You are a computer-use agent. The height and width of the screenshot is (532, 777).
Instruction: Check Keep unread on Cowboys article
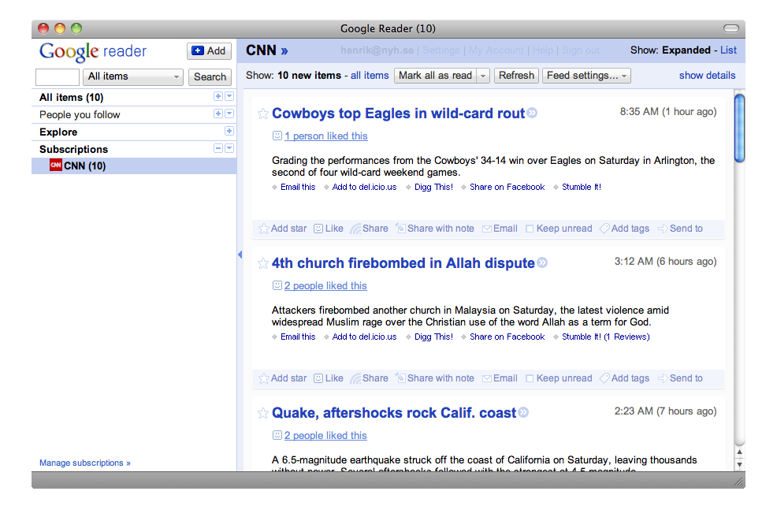(x=530, y=229)
